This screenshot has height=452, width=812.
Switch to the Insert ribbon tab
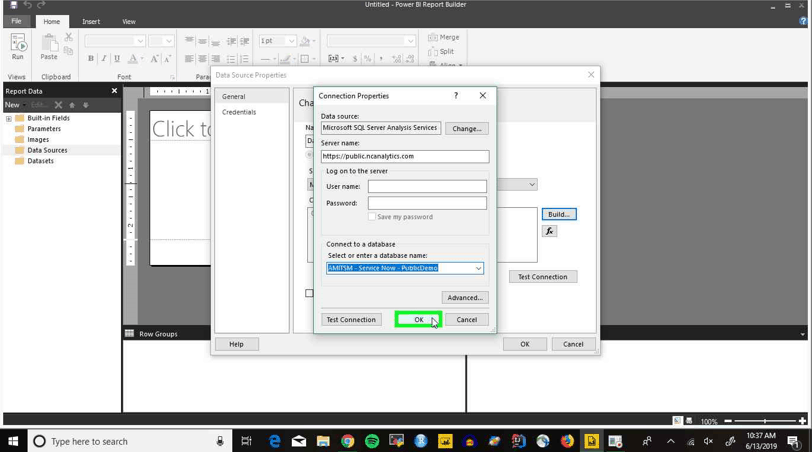tap(91, 21)
